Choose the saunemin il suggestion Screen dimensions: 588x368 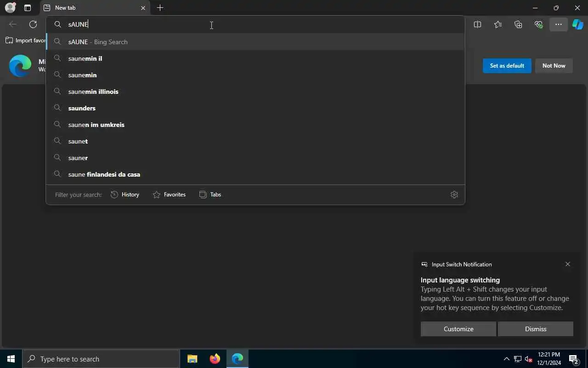pyautogui.click(x=255, y=58)
